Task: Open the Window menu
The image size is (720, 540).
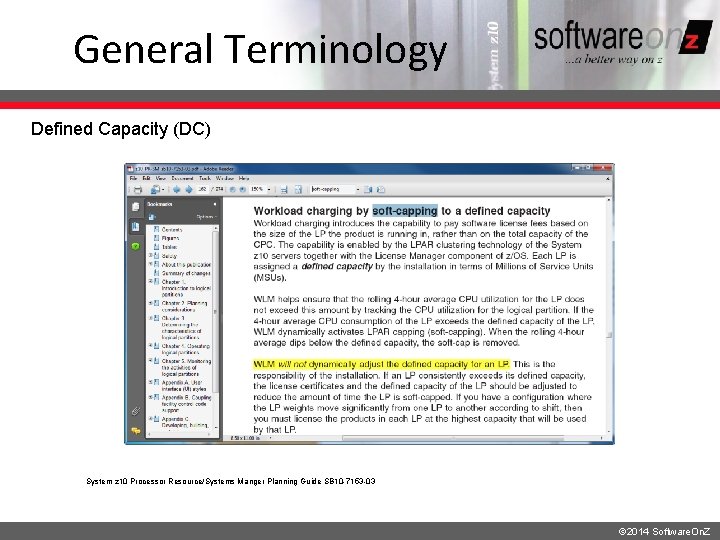Action: [x=225, y=178]
